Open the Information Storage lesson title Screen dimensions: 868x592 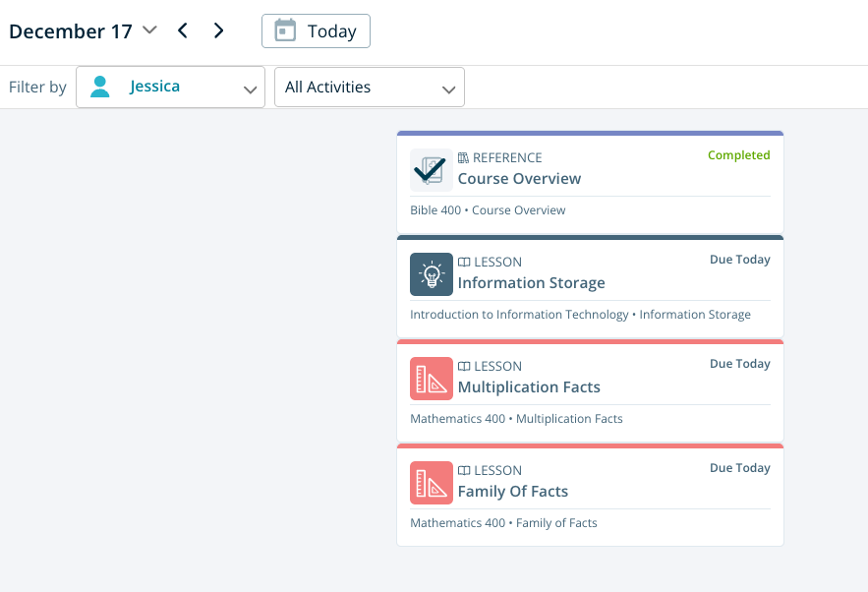click(531, 283)
